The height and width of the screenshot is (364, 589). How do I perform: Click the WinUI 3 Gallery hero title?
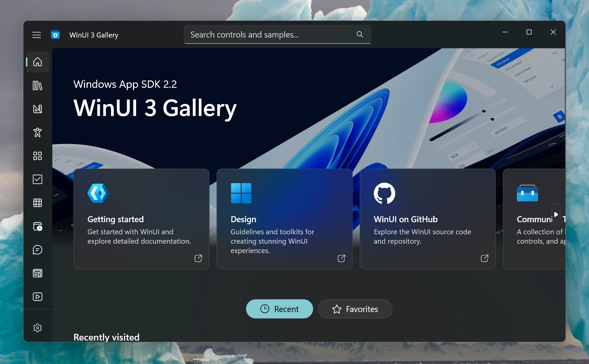[155, 108]
